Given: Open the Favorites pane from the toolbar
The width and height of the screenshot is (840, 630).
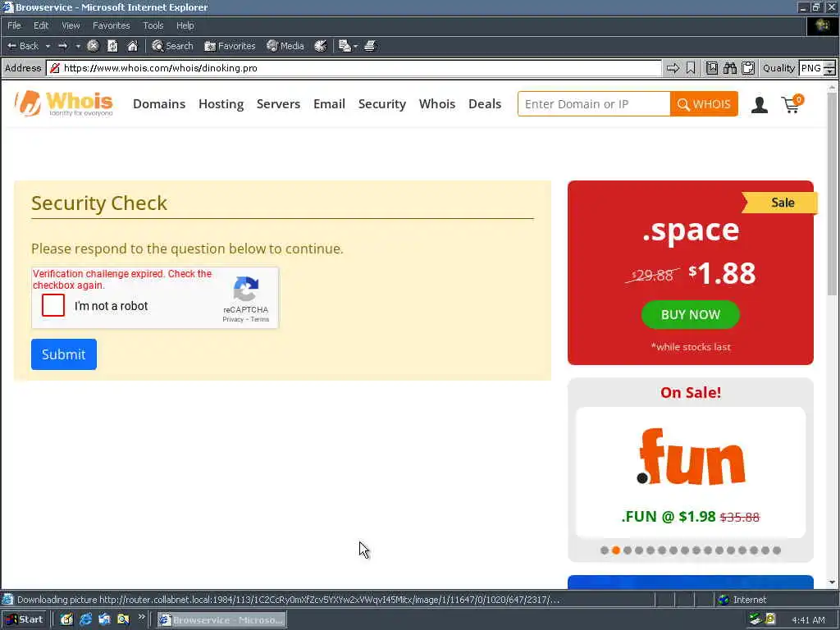Looking at the screenshot, I should 230,46.
